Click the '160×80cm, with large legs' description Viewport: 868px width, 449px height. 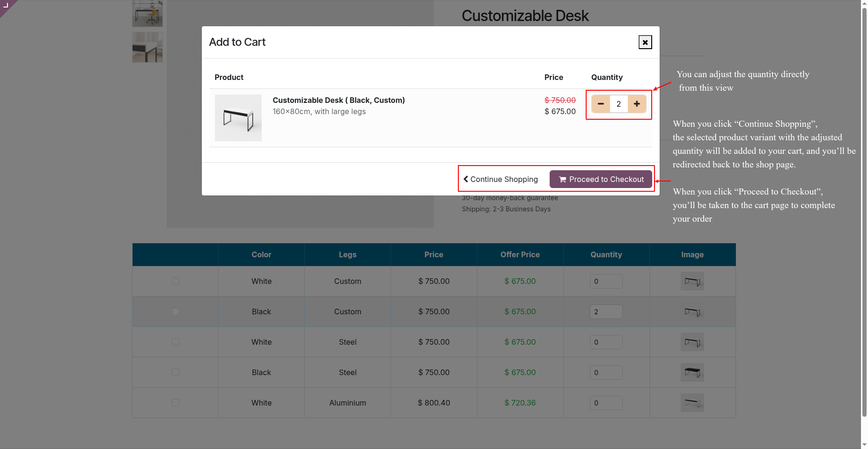point(319,111)
